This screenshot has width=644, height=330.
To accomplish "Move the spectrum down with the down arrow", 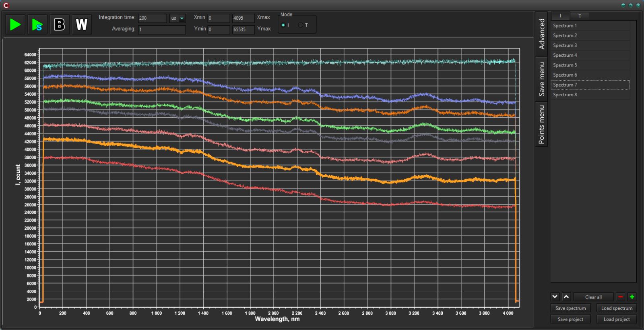I will point(555,297).
